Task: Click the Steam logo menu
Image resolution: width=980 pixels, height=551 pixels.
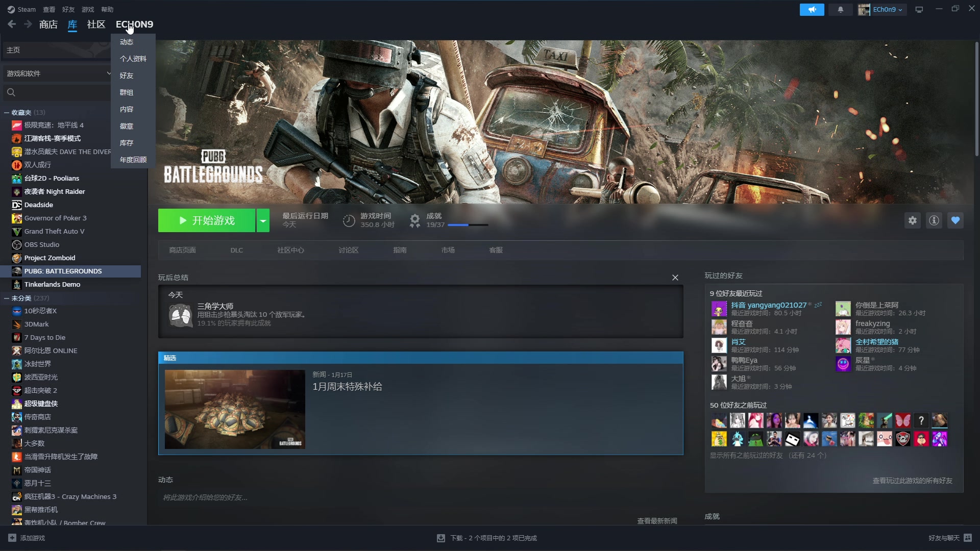Action: tap(21, 9)
